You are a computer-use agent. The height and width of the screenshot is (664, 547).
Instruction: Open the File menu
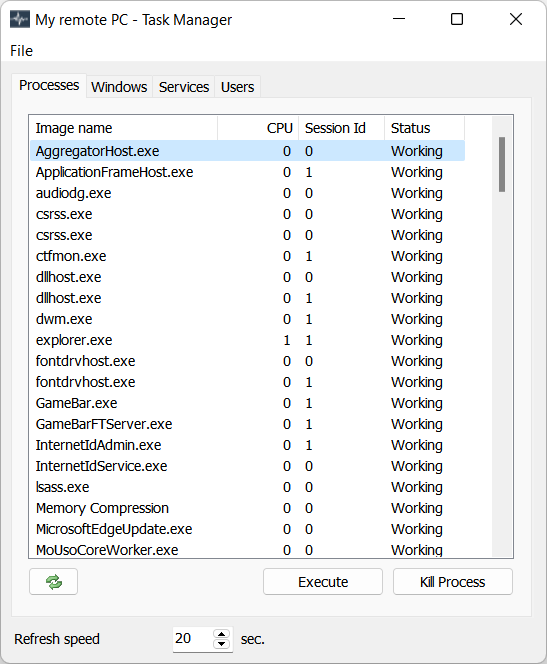[21, 51]
